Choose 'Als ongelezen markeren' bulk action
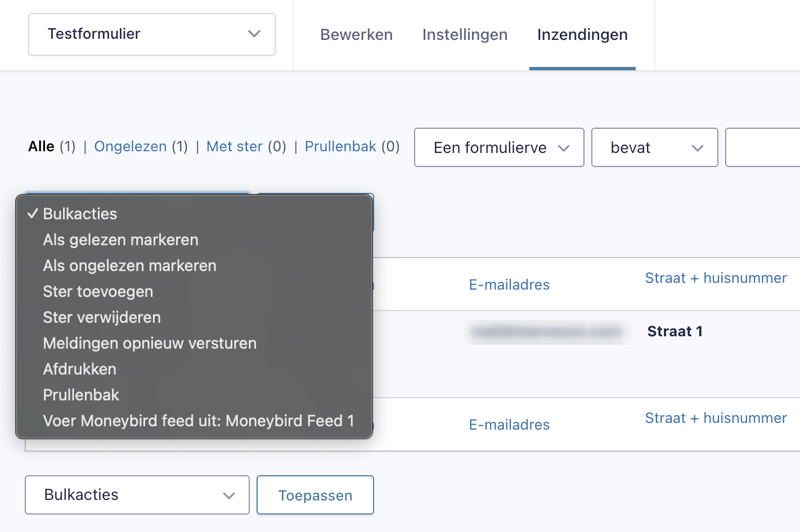Viewport: 800px width, 532px height. (x=129, y=266)
